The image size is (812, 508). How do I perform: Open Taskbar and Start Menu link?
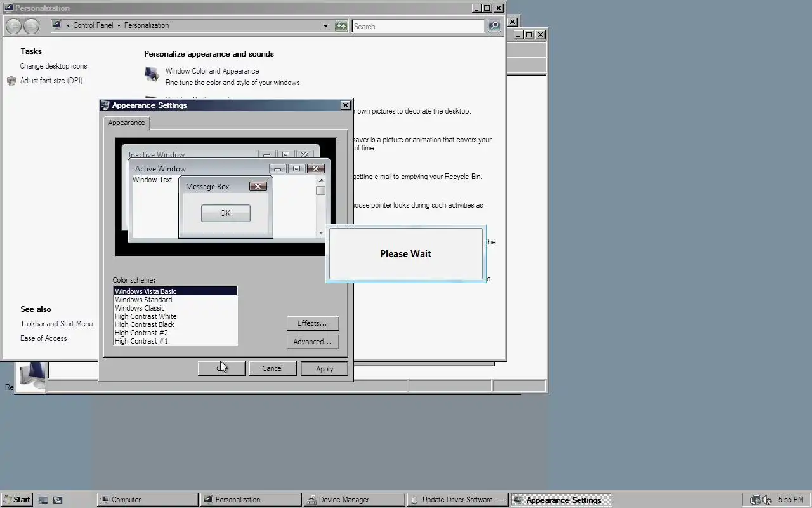(56, 324)
